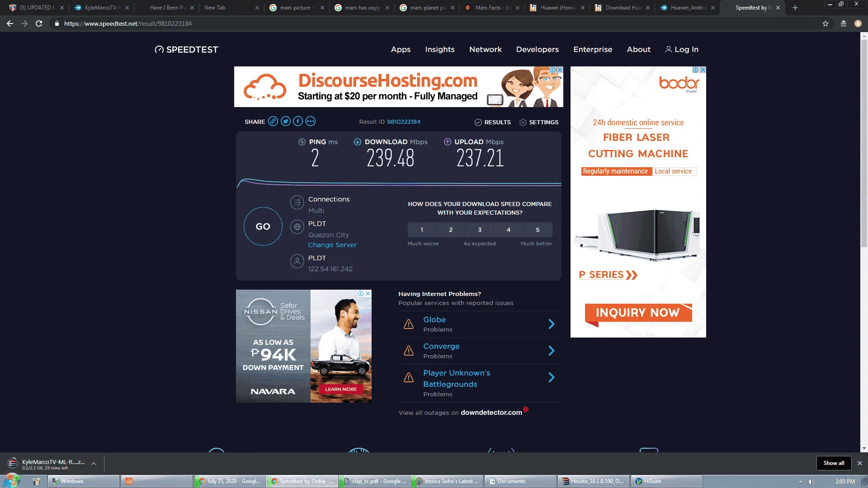Open Speedtest Settings
The image size is (868, 488).
tap(539, 122)
